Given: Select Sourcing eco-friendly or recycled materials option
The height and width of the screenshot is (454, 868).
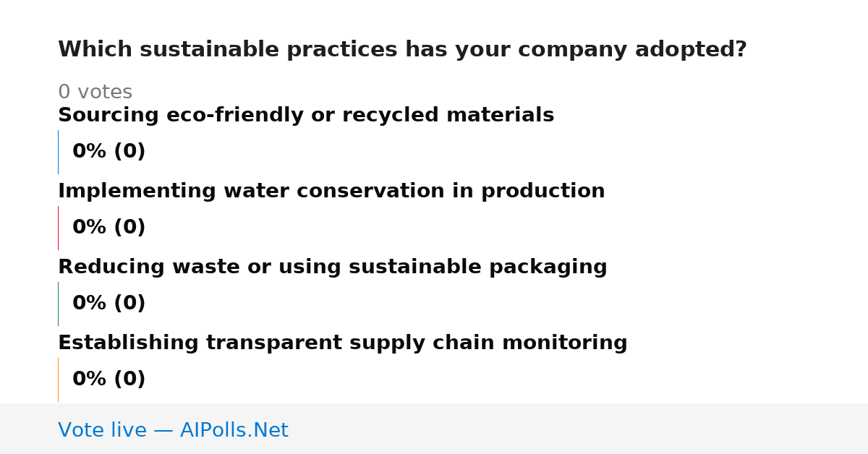Looking at the screenshot, I should click(306, 116).
